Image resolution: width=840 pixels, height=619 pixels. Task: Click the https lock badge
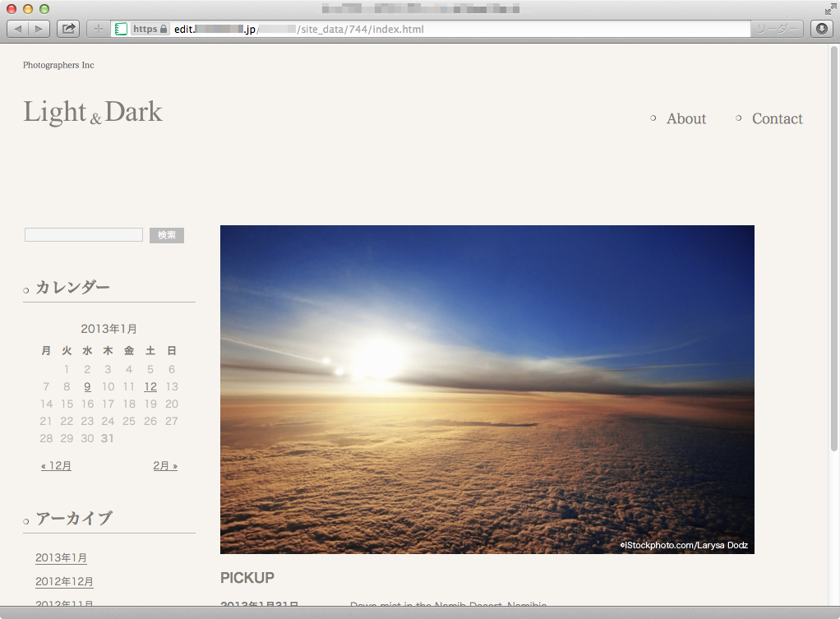click(x=150, y=29)
